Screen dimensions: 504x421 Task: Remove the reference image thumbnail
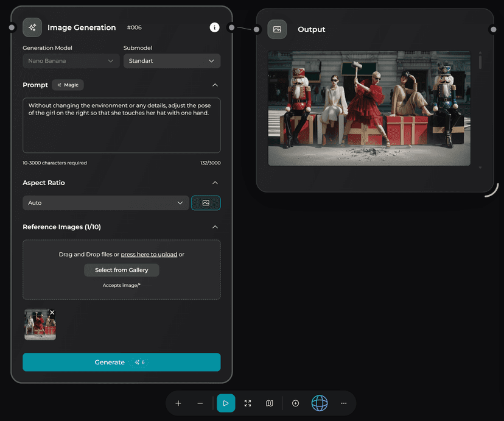pos(52,313)
